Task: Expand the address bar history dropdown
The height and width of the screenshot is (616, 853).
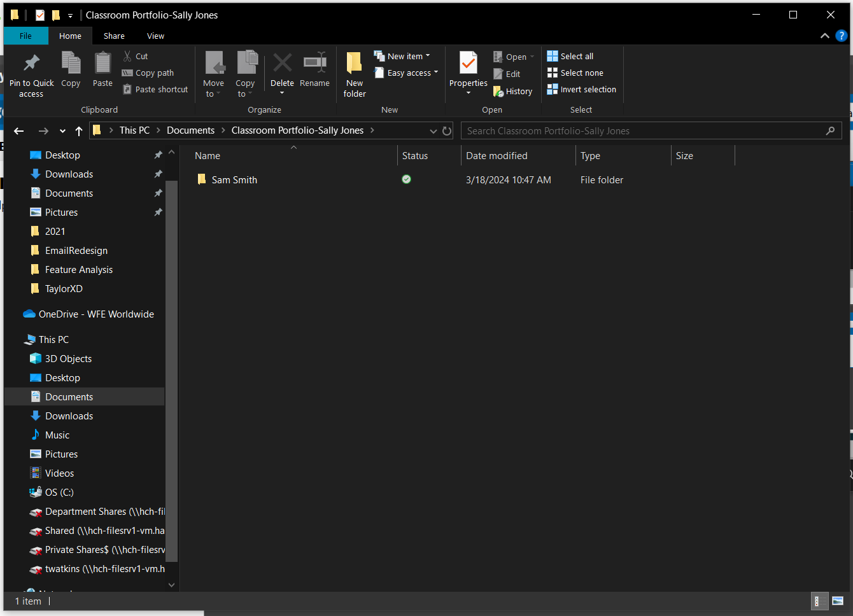Action: [433, 131]
